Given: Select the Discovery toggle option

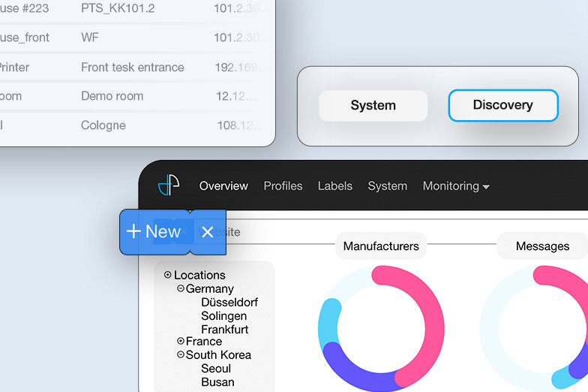Looking at the screenshot, I should tap(502, 105).
